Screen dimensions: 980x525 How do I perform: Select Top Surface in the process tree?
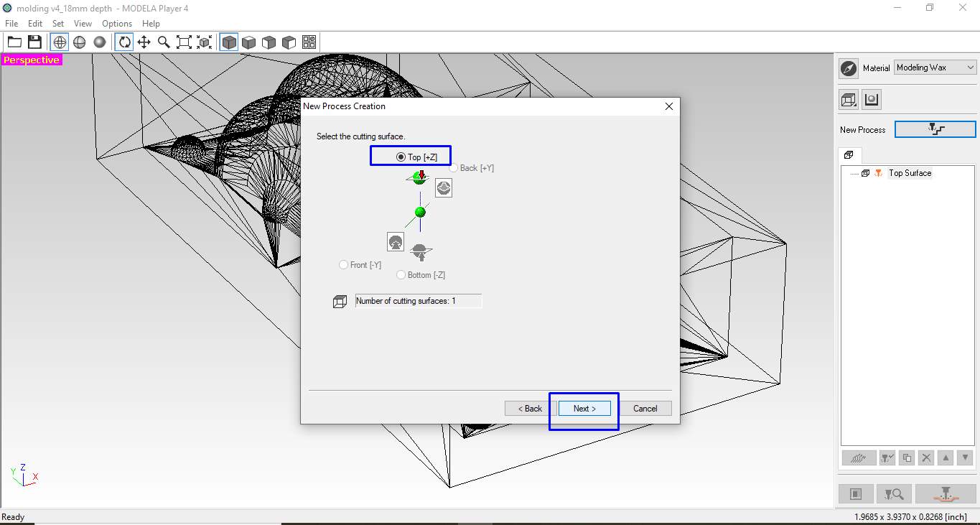(x=910, y=173)
